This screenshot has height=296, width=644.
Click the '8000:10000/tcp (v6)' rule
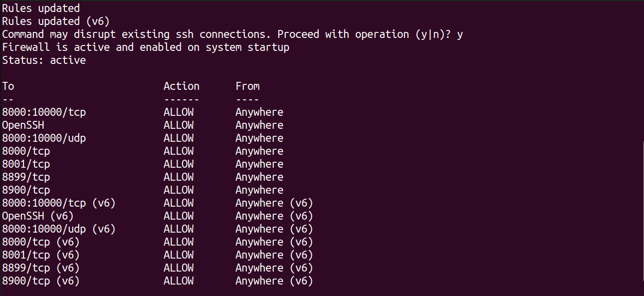(x=59, y=203)
